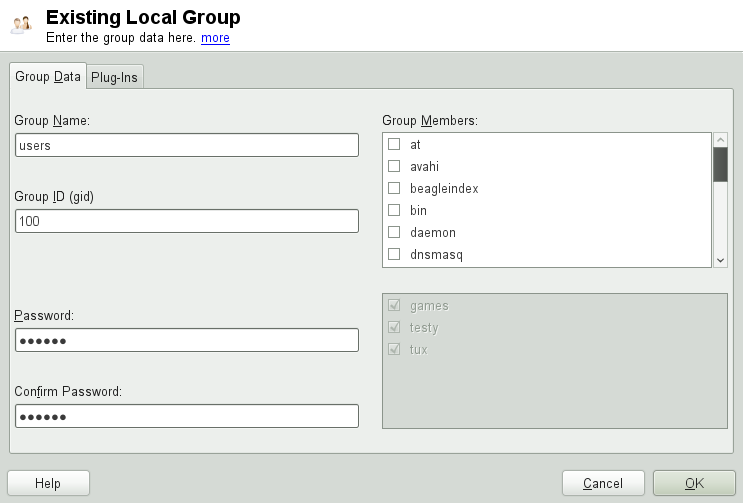Click the greyed-out tux checkbox
Screen dimensions: 743x503
point(394,350)
